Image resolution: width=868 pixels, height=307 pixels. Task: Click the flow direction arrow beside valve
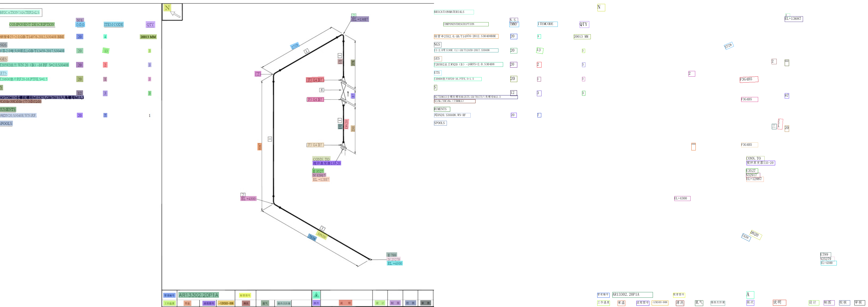pyautogui.click(x=348, y=93)
